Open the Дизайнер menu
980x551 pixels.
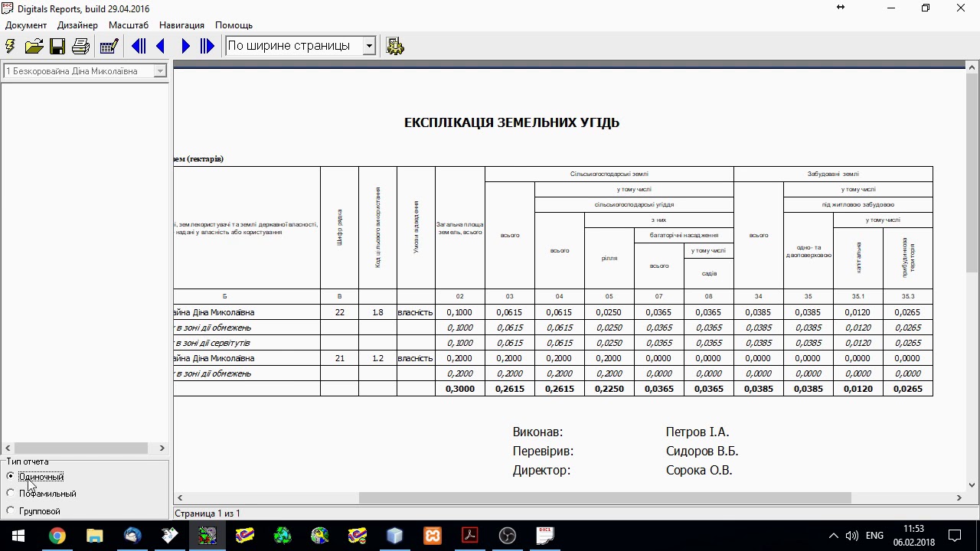coord(77,25)
